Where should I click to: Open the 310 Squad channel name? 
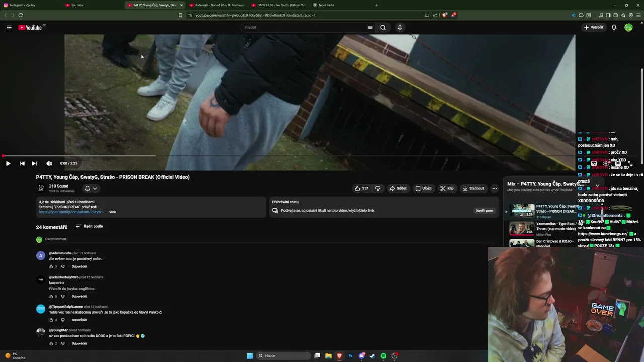click(x=59, y=186)
